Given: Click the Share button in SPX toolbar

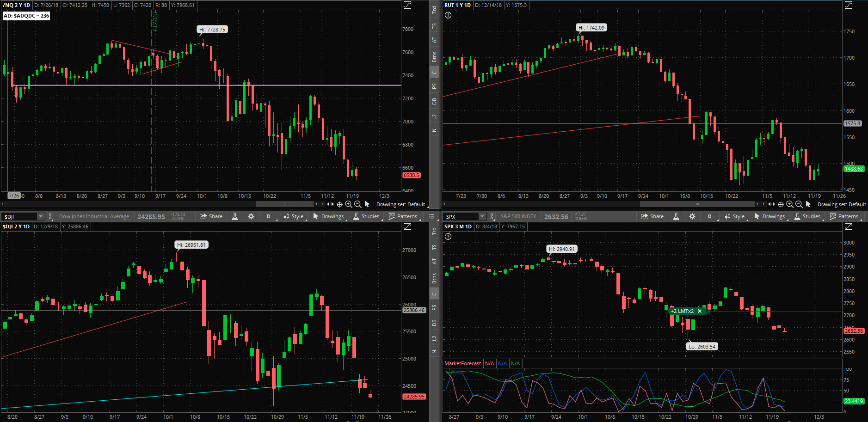Looking at the screenshot, I should click(653, 216).
